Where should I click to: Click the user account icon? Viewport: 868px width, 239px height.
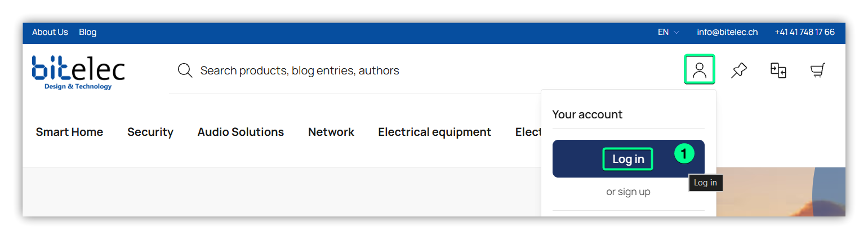[x=699, y=70]
